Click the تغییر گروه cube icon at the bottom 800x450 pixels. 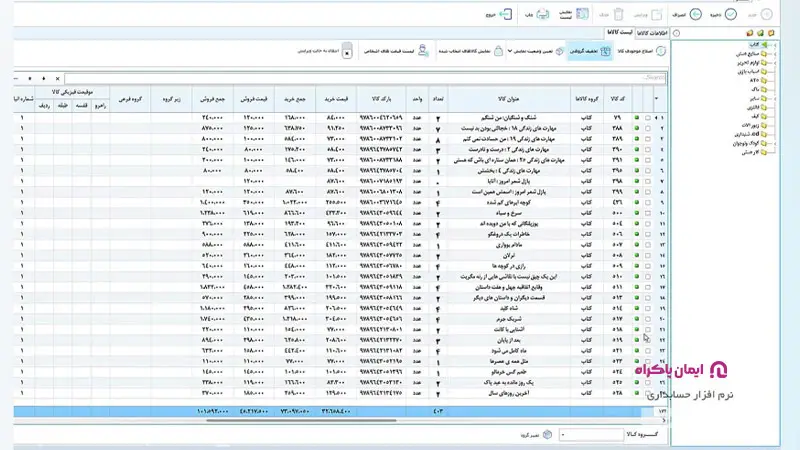click(547, 435)
